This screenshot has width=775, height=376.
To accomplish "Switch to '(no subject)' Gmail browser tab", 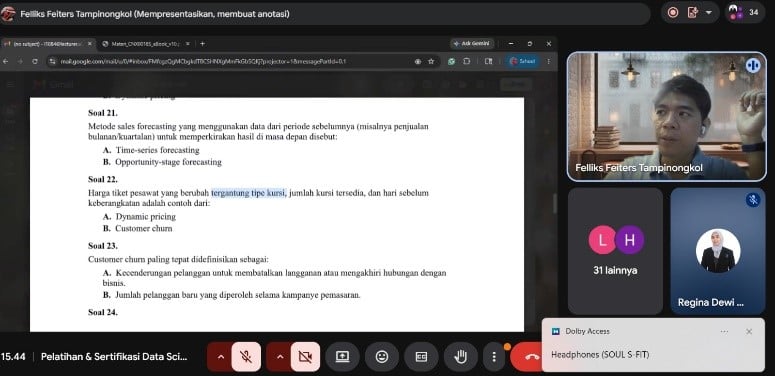I will pyautogui.click(x=48, y=44).
